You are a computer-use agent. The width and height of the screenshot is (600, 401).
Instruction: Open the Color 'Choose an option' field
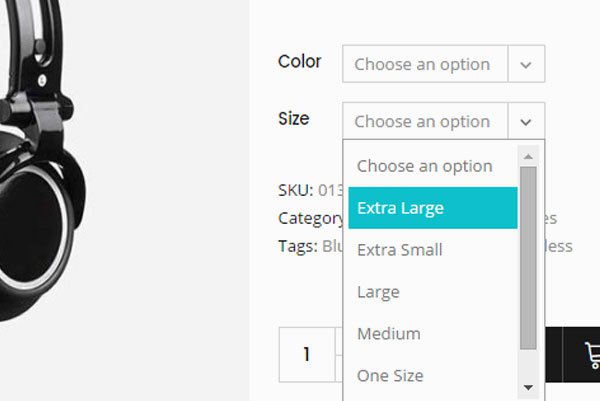pyautogui.click(x=424, y=65)
